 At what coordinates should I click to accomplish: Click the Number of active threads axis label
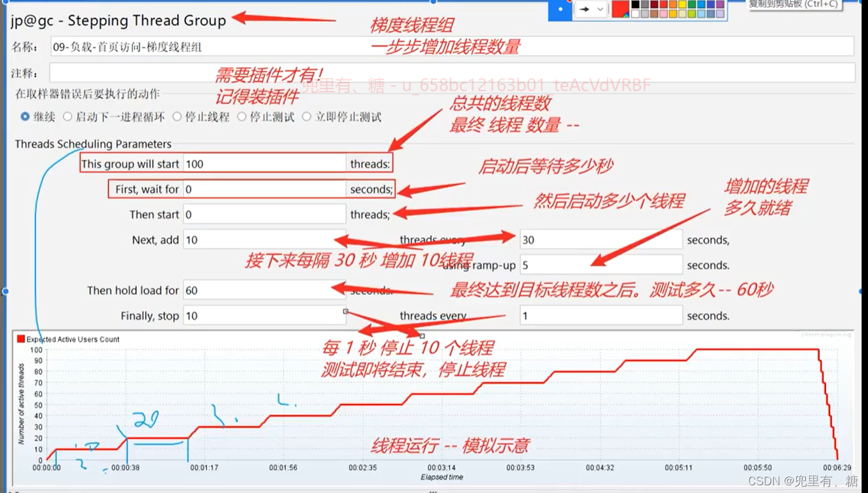click(x=21, y=404)
